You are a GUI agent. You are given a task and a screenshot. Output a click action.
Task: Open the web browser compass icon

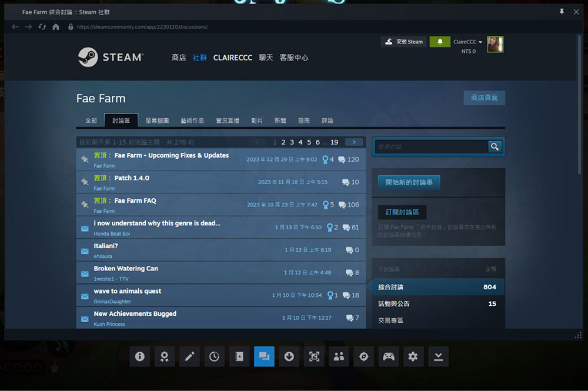point(364,356)
